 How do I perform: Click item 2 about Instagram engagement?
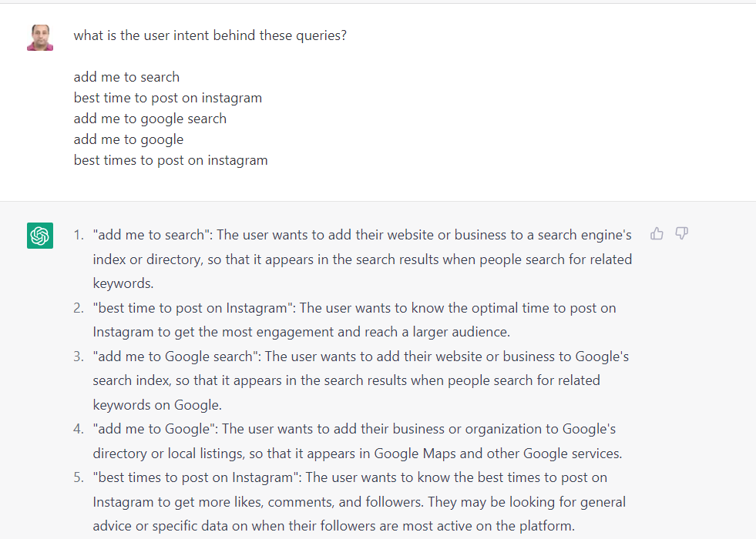(354, 320)
